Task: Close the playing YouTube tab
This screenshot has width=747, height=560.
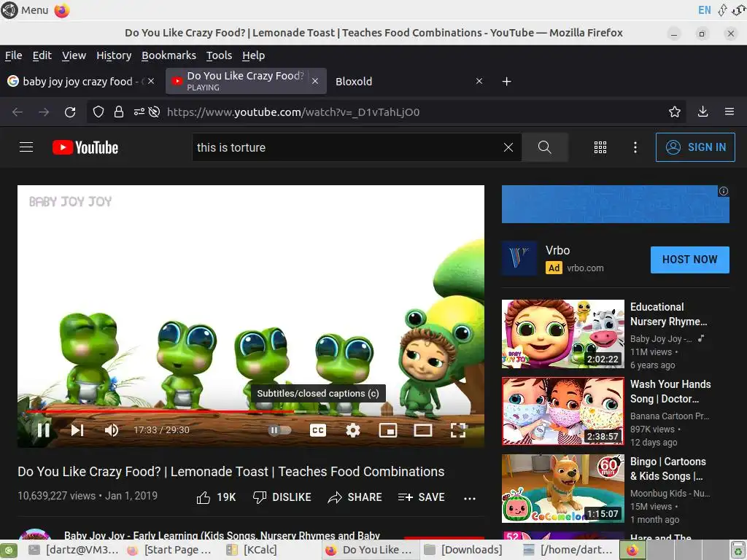Action: point(315,82)
